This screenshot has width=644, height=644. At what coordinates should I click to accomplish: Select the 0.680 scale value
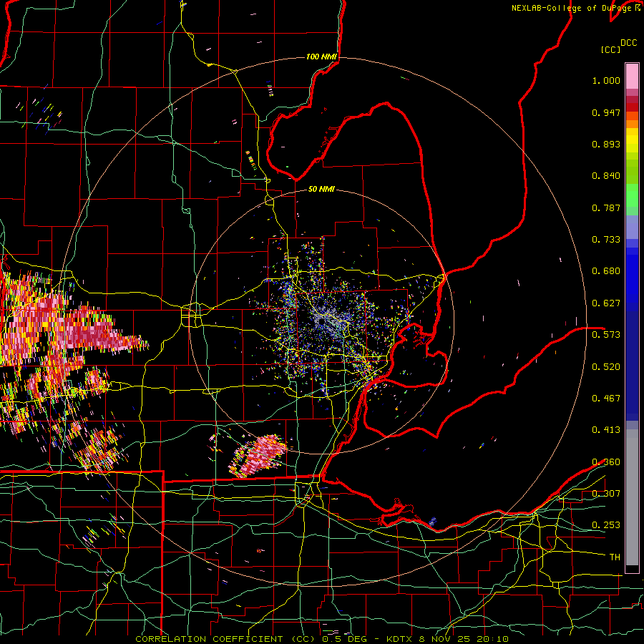606,271
